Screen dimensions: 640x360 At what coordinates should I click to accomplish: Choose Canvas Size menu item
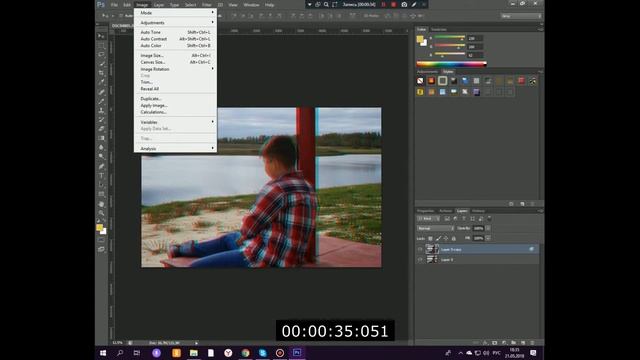point(176,62)
